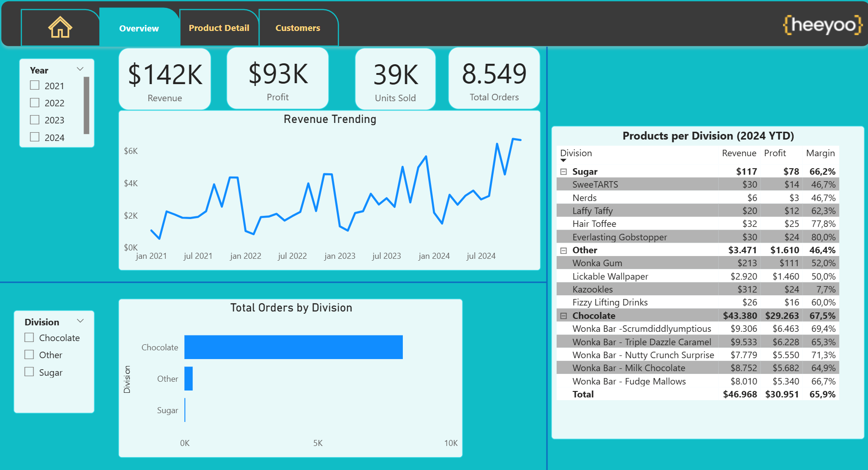Click the Everlasting Gobstopper row
This screenshot has height=470, width=868.
[698, 237]
